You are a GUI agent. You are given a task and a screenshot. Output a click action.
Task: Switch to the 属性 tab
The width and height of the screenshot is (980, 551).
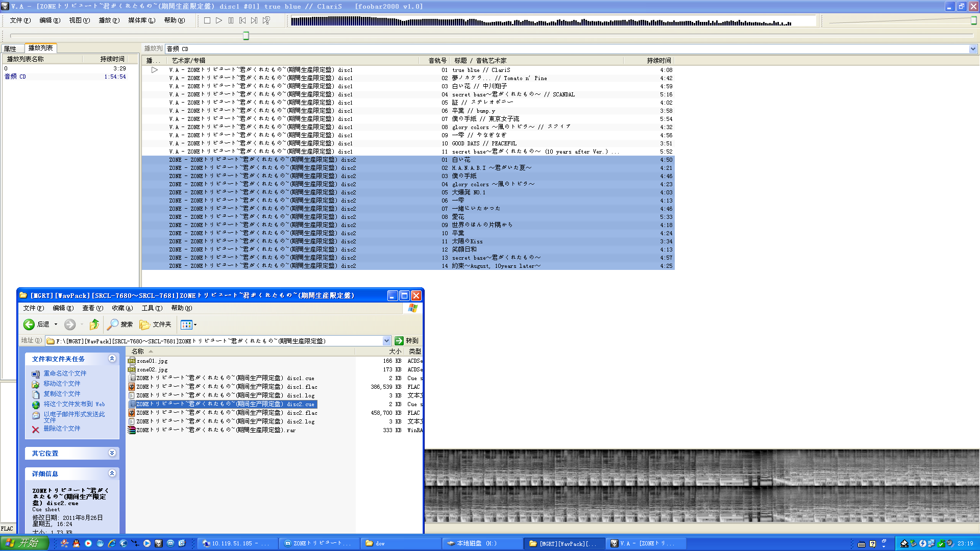coord(10,48)
